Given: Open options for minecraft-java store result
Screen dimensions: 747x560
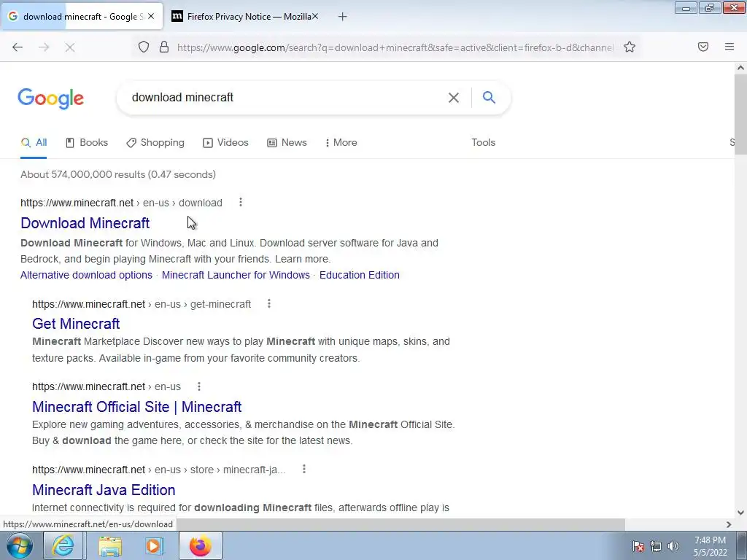Looking at the screenshot, I should 304,469.
